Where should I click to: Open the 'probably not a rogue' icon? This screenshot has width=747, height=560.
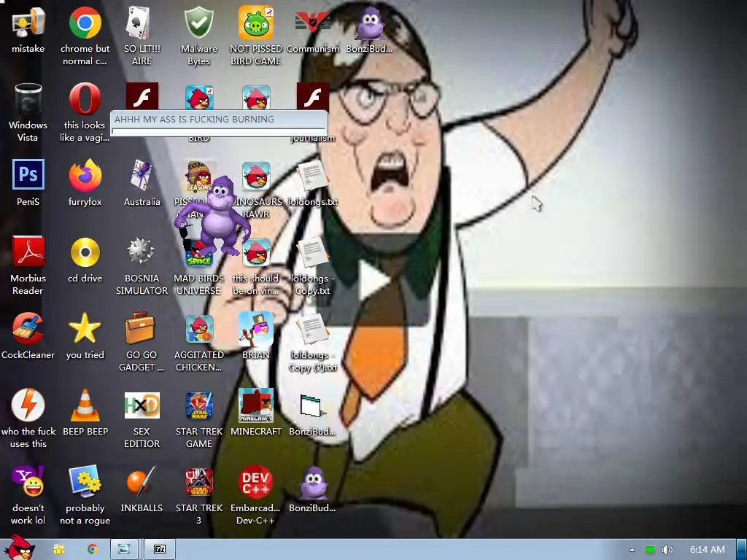tap(85, 481)
